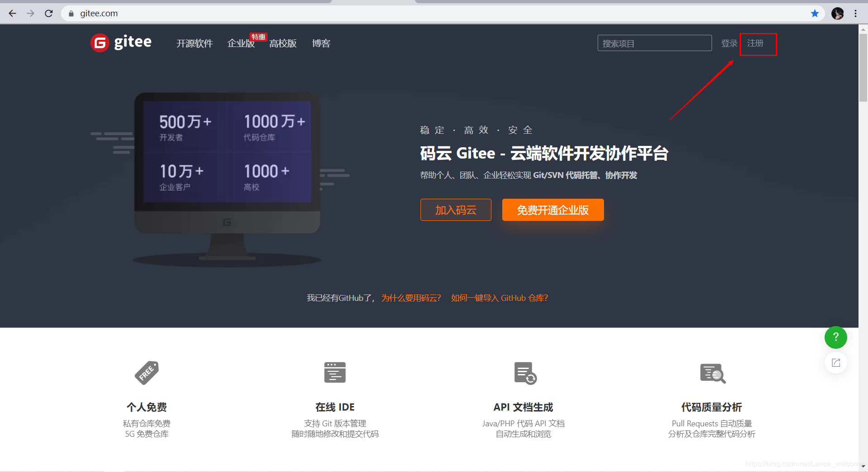
Task: Click the 注册 registration link
Action: [758, 43]
